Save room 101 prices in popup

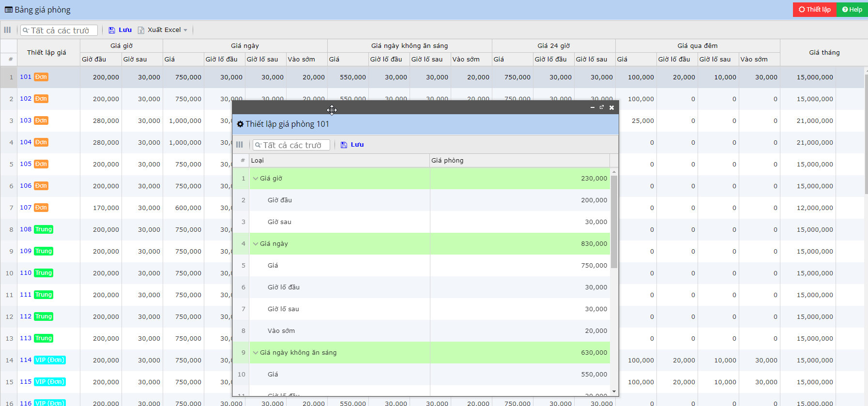(352, 145)
